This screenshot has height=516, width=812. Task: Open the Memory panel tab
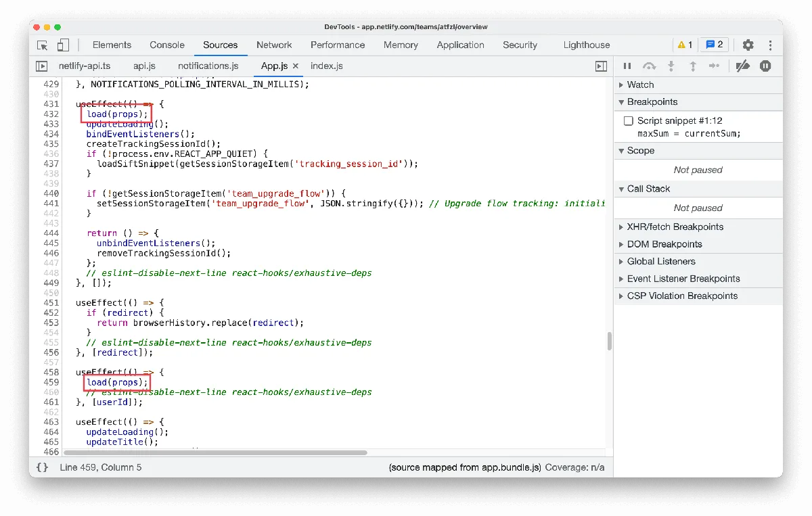[401, 45]
